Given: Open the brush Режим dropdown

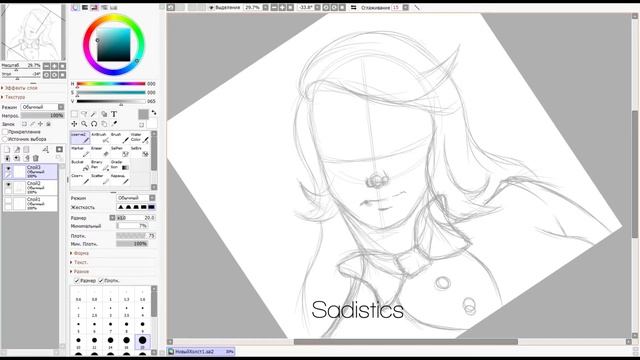Looking at the screenshot, I should click(136, 198).
